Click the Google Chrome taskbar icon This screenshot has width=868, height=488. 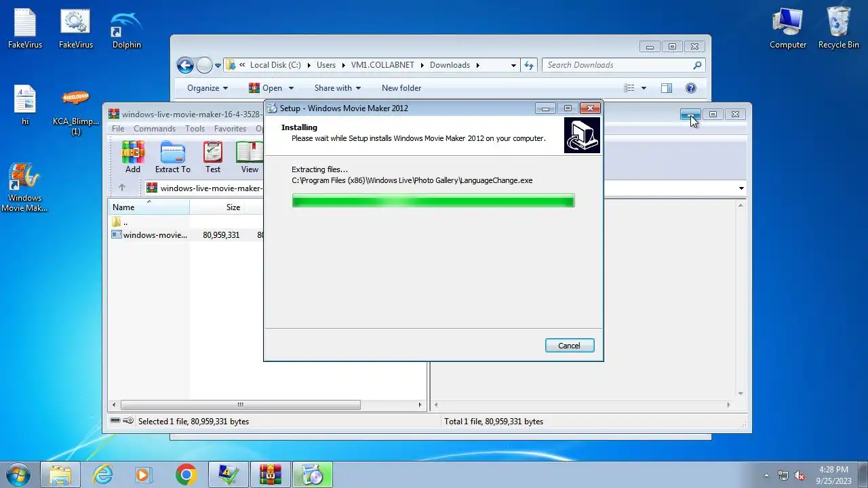(186, 474)
